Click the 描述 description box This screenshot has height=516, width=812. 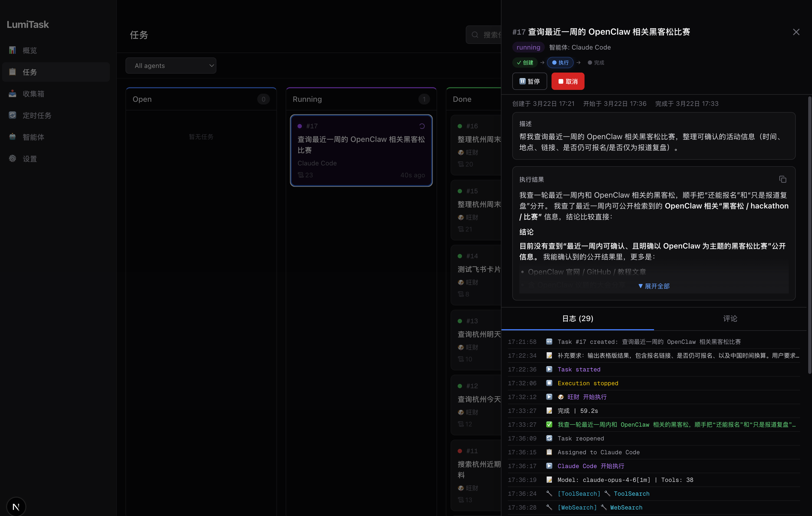tap(653, 136)
